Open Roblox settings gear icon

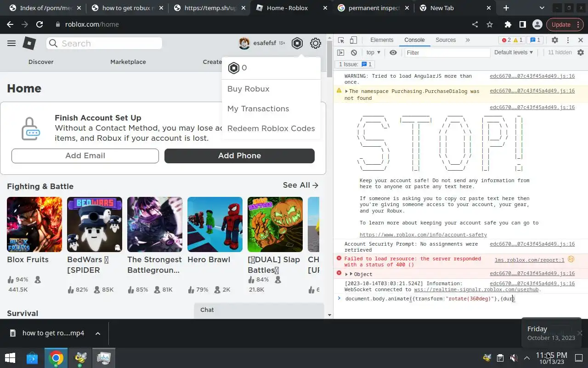click(315, 43)
